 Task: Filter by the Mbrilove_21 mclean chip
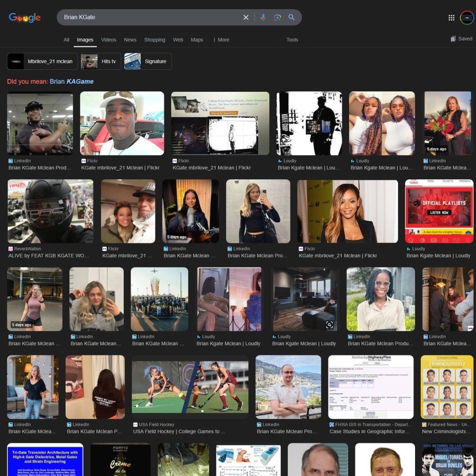42,61
